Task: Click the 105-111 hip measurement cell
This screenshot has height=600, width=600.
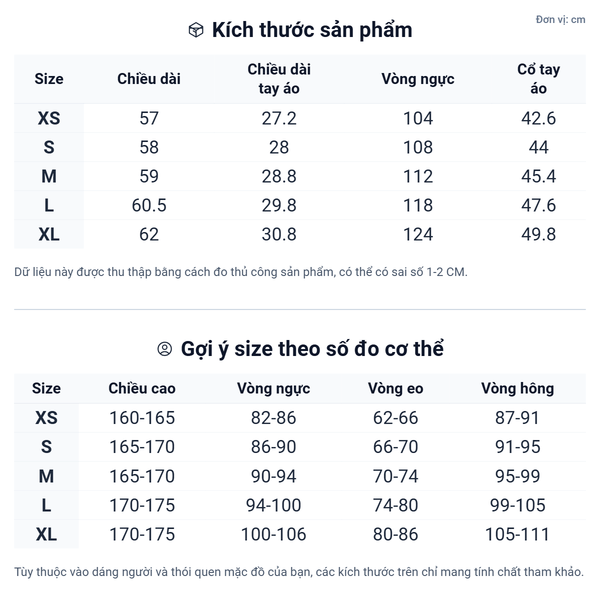Action: [x=517, y=535]
